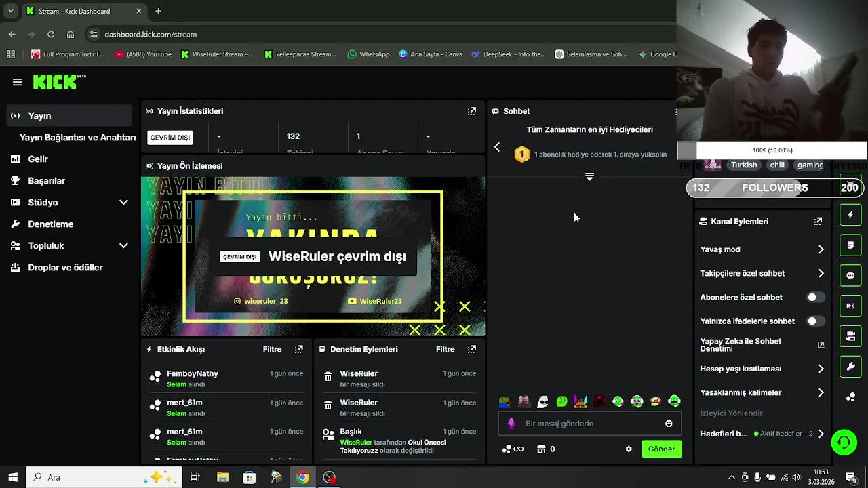
Task: Toggle Yalnızca ifadelerle sohbet switch
Action: pyautogui.click(x=816, y=321)
